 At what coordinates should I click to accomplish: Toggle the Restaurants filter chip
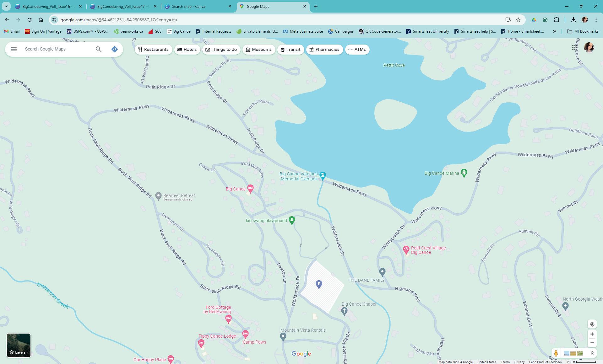point(153,50)
